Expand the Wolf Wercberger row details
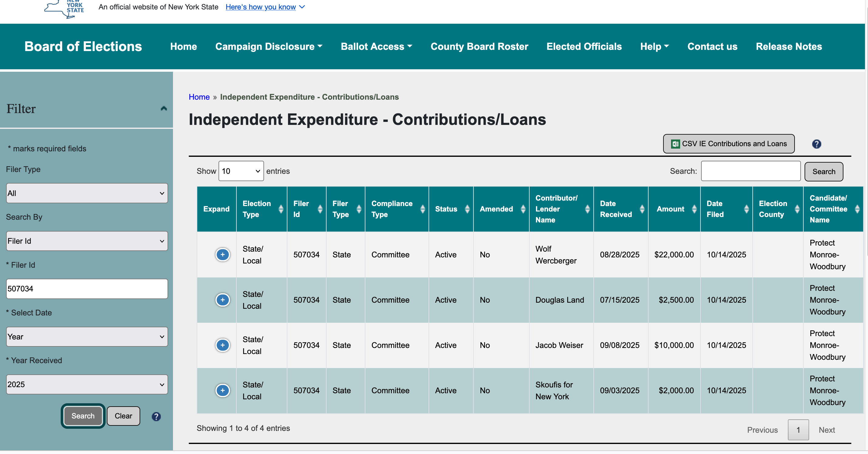Image resolution: width=868 pixels, height=454 pixels. coord(222,255)
